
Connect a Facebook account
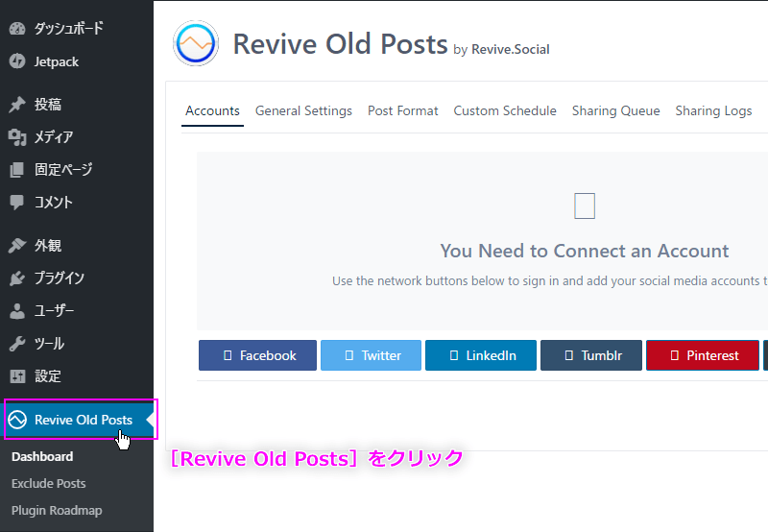coord(257,355)
